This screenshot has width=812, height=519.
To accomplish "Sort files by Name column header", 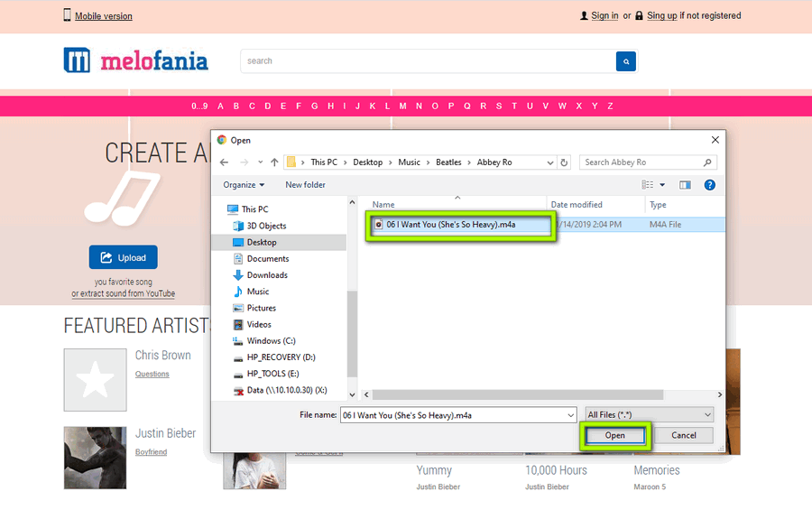I will tap(383, 205).
